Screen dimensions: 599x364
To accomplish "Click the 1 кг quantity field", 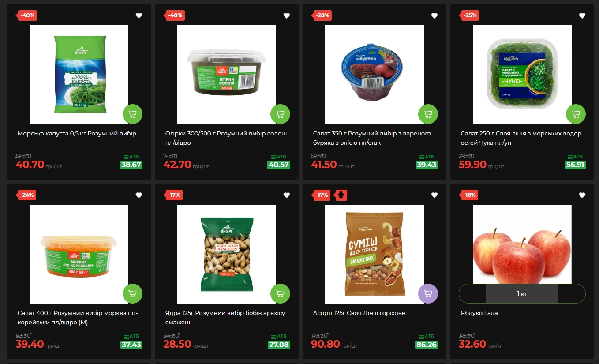I will pyautogui.click(x=522, y=293).
